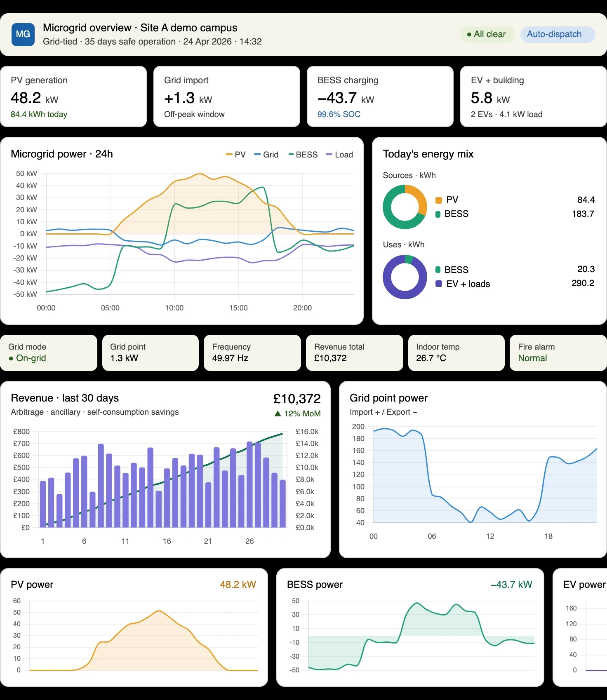The width and height of the screenshot is (607, 700).
Task: Toggle the BESS series in chart legend
Action: 303,155
